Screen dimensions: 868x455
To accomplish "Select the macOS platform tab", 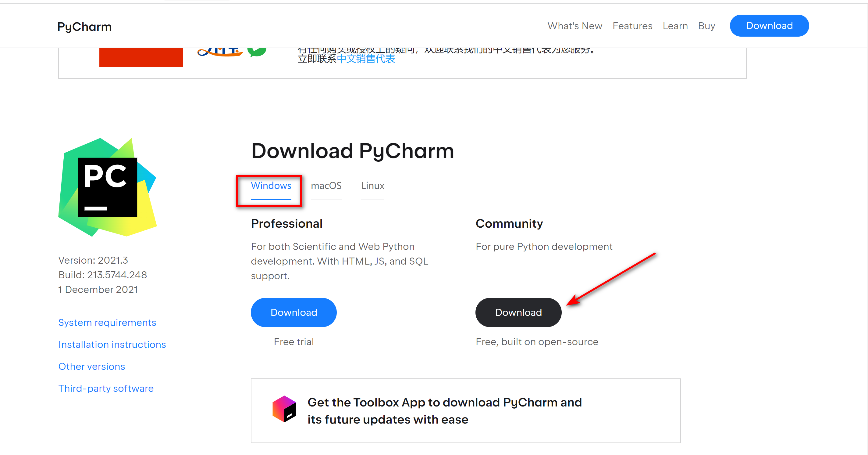I will click(x=325, y=185).
